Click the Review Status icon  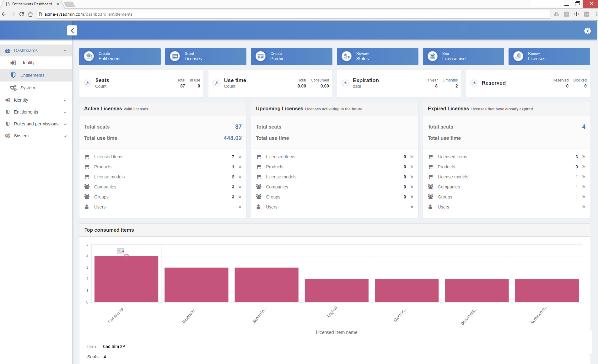pyautogui.click(x=347, y=56)
